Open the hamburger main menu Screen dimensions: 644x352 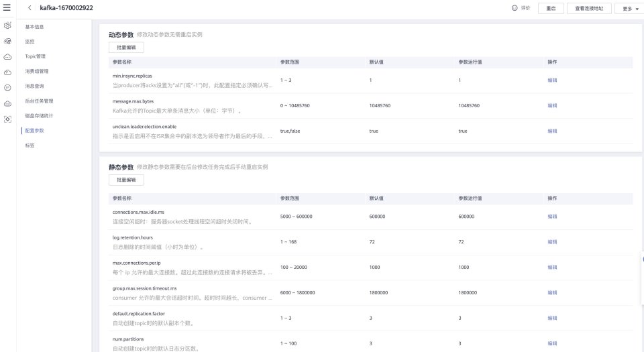(7, 7)
